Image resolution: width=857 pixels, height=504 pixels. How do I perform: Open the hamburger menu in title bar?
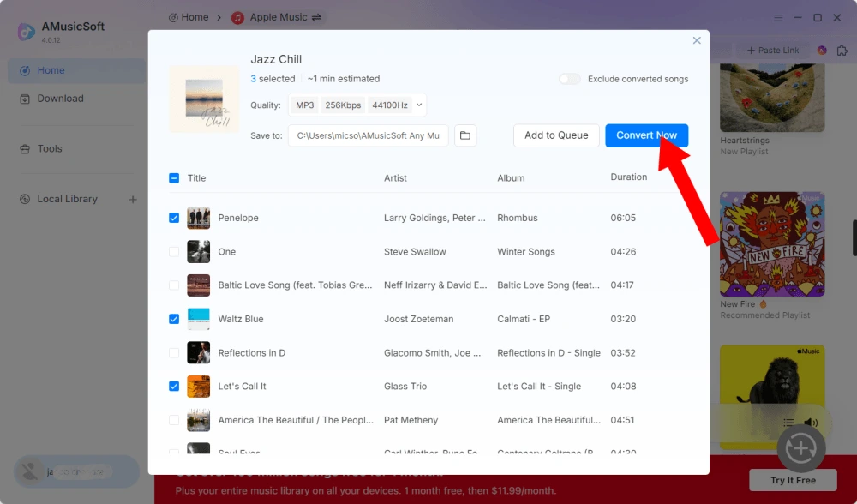(x=778, y=17)
